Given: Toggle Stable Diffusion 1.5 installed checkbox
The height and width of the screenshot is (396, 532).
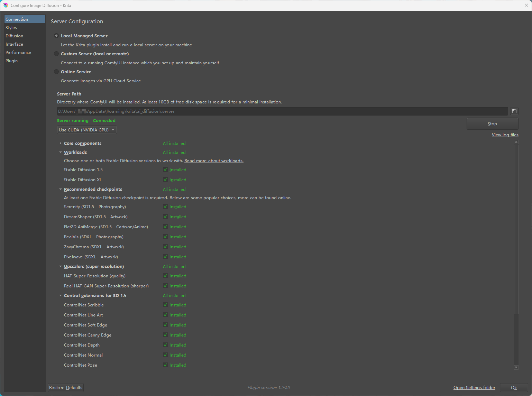Looking at the screenshot, I should pos(165,170).
